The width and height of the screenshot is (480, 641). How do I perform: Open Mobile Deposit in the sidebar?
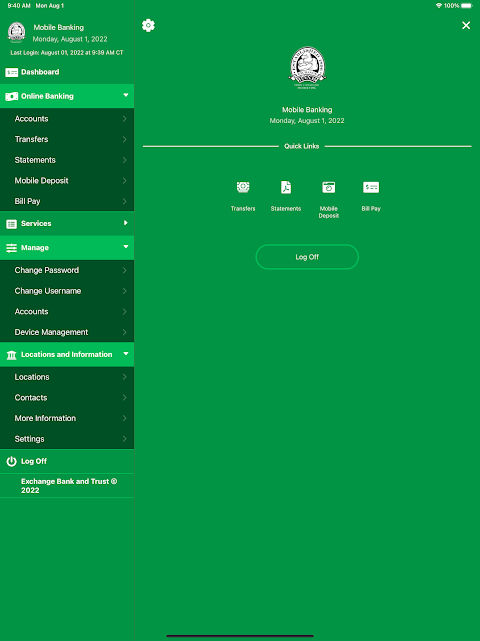point(67,181)
